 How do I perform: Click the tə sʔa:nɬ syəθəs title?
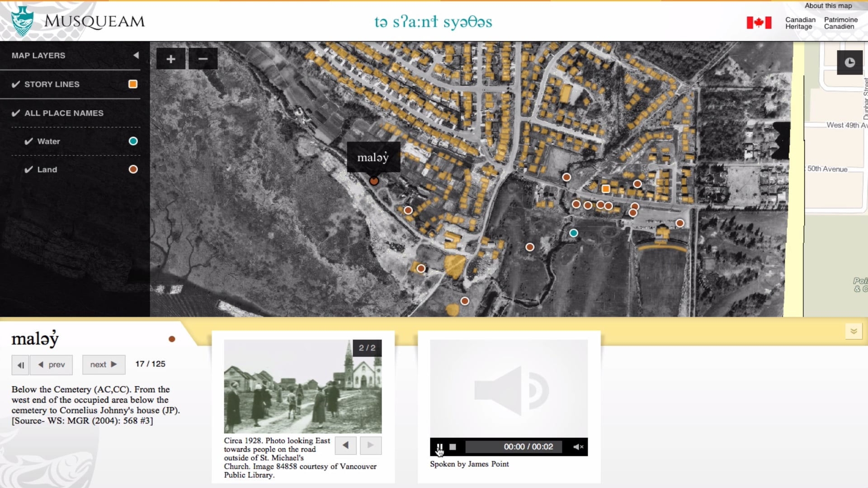point(433,22)
